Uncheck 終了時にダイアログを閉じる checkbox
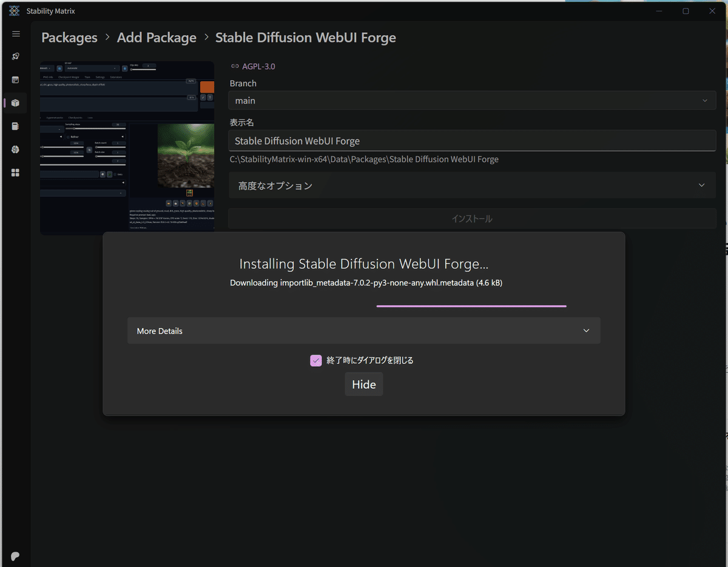 pos(315,360)
